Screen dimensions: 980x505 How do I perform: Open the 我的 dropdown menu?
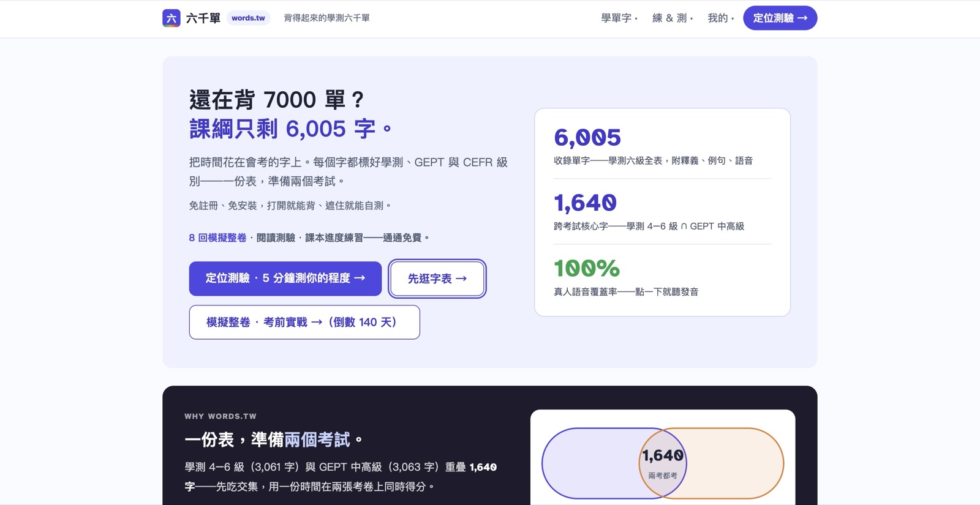point(720,18)
